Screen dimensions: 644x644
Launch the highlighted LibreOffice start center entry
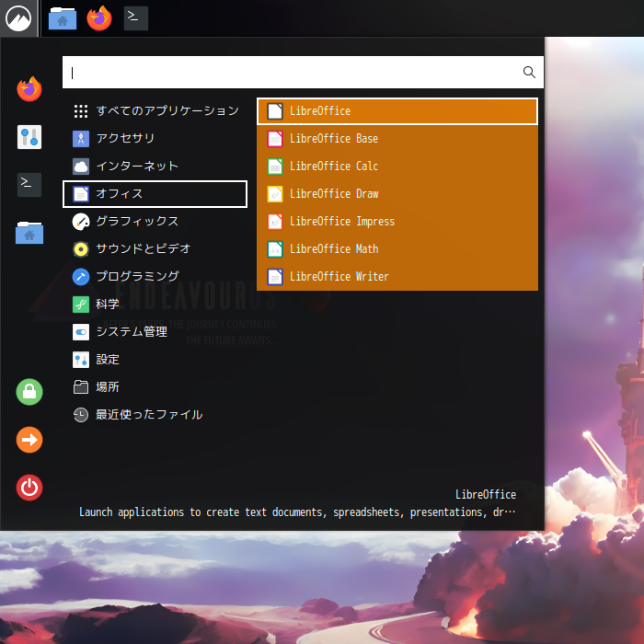(x=397, y=111)
